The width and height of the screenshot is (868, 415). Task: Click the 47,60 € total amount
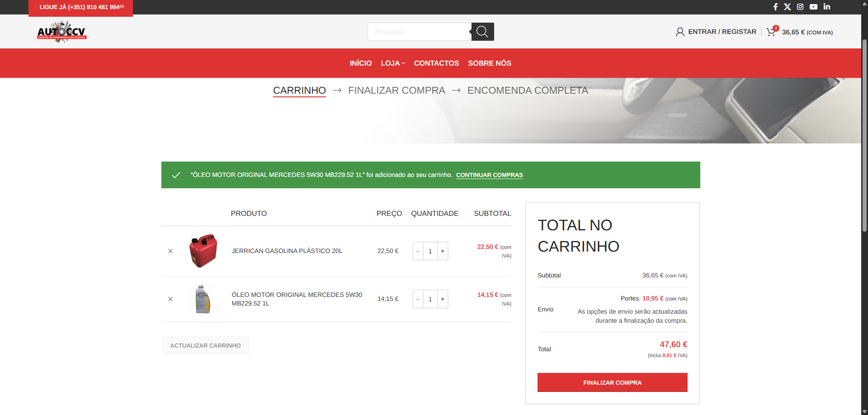pyautogui.click(x=674, y=344)
